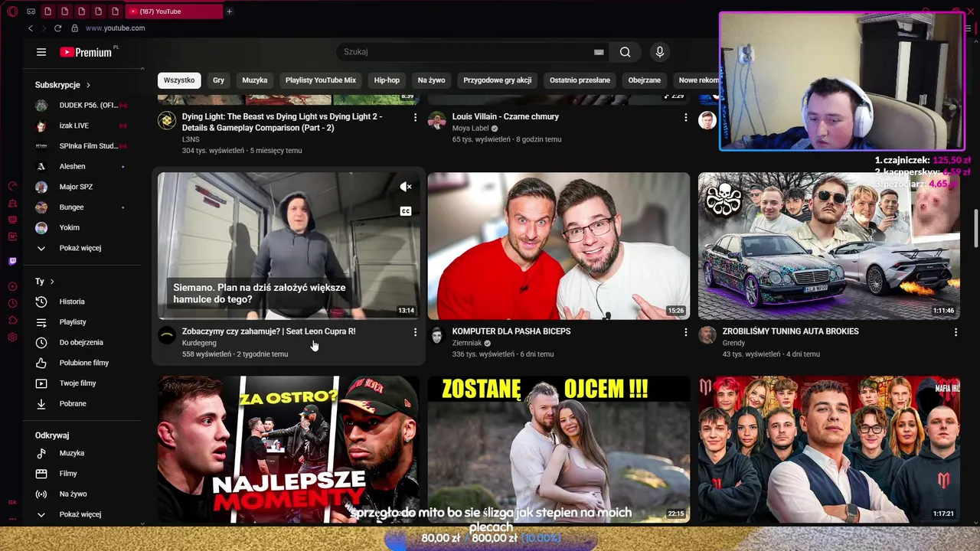The width and height of the screenshot is (980, 551).
Task: Open options menu for Louis Villain Czarne chmury
Action: pyautogui.click(x=686, y=118)
